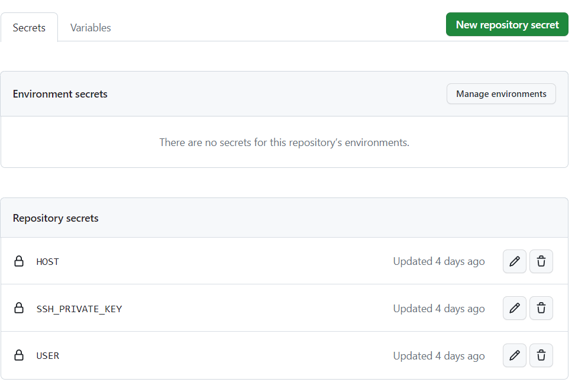The image size is (575, 392).
Task: Delete the HOST secret with trash icon
Action: pyautogui.click(x=541, y=261)
